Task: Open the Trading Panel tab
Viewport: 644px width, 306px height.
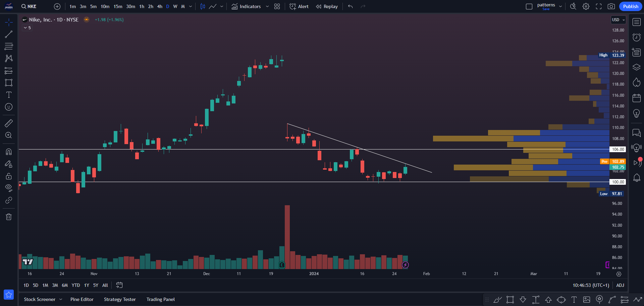Action: click(x=161, y=299)
